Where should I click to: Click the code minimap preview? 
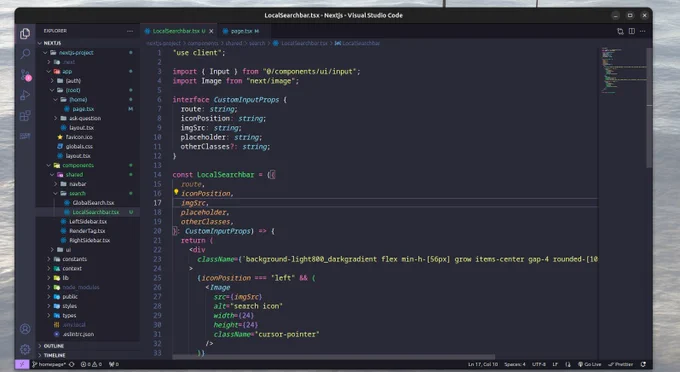623,70
